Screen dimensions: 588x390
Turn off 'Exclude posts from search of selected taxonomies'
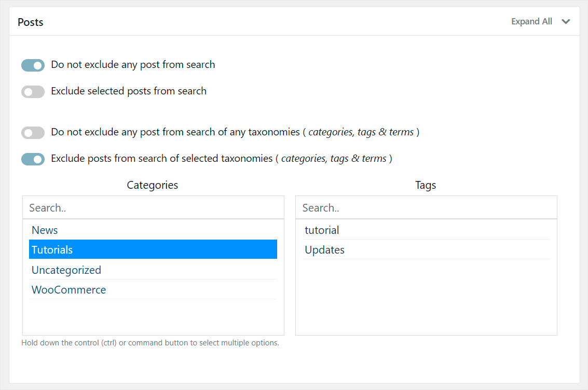coord(33,159)
